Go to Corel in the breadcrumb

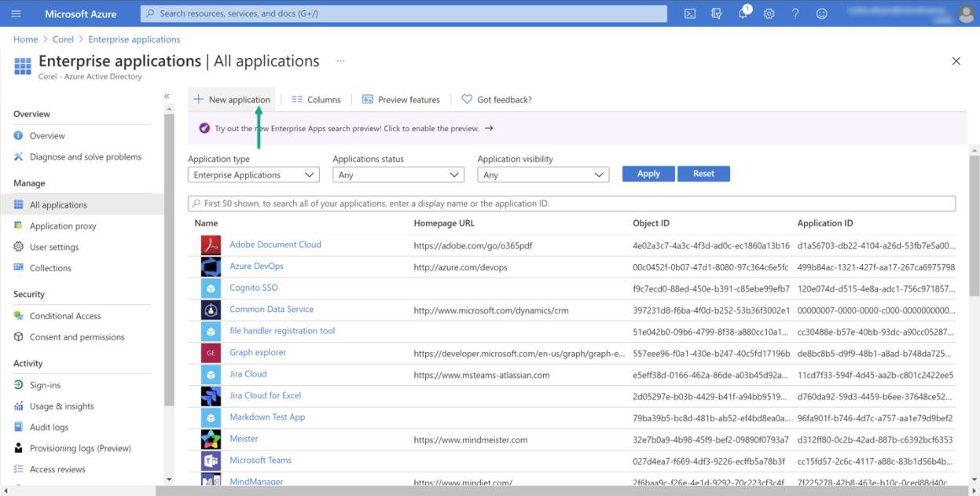tap(64, 39)
